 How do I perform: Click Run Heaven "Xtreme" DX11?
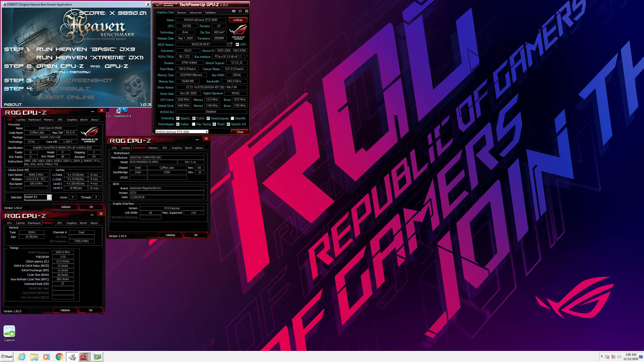tap(90, 58)
